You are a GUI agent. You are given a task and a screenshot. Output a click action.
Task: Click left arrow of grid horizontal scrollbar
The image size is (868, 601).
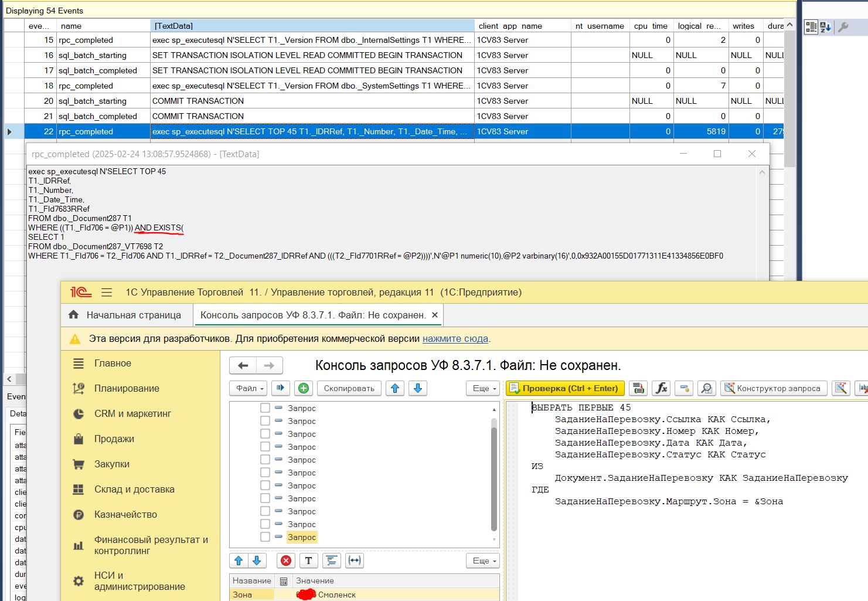click(x=9, y=379)
